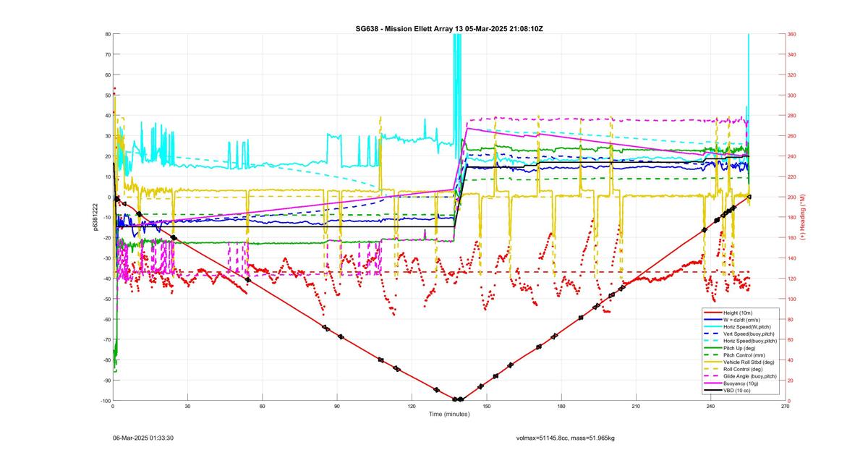Click right heading-axis tick label '200'
868x450 pixels.
[x=792, y=197]
